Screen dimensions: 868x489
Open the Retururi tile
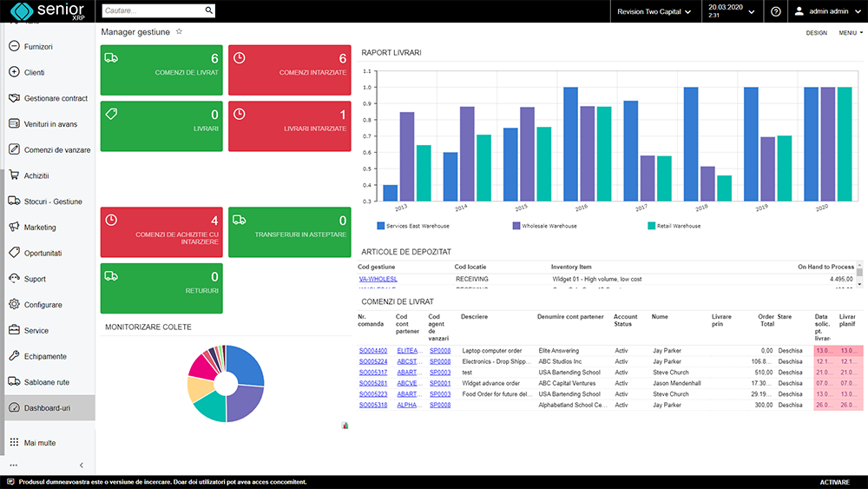click(161, 288)
